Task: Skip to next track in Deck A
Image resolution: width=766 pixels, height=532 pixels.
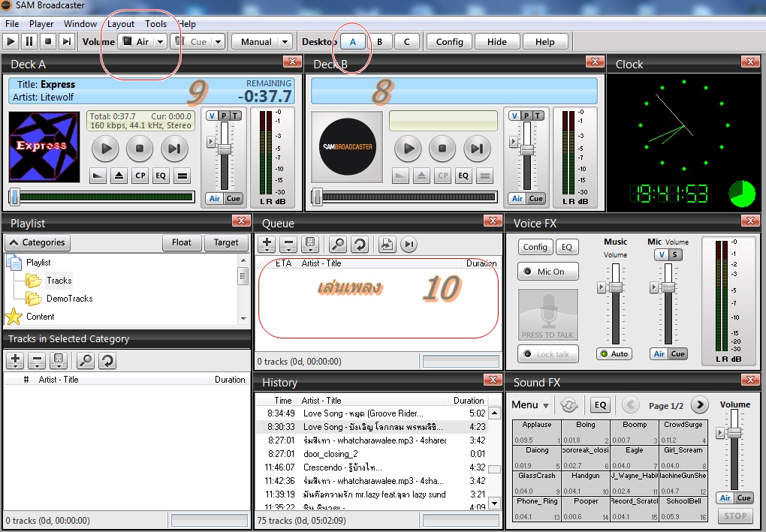Action: pos(174,149)
